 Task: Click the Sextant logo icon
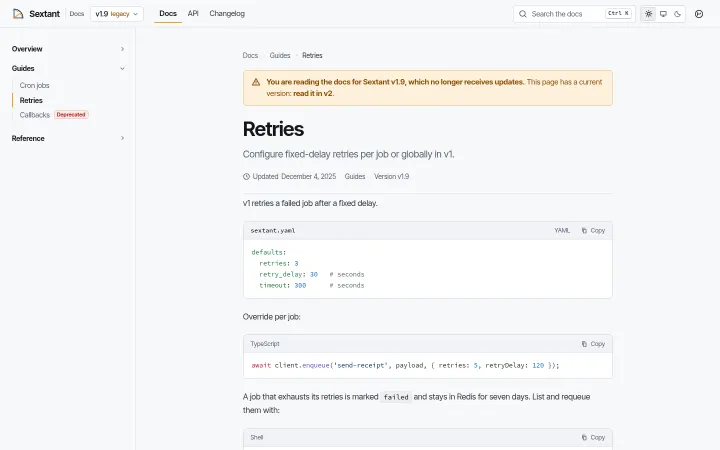[18, 14]
